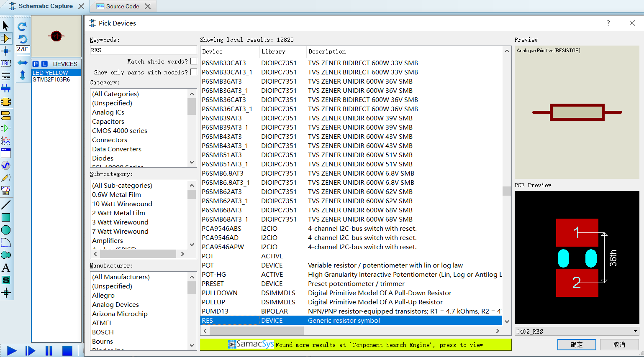Open the Graph Mode tool
The image size is (644, 357).
(6, 140)
